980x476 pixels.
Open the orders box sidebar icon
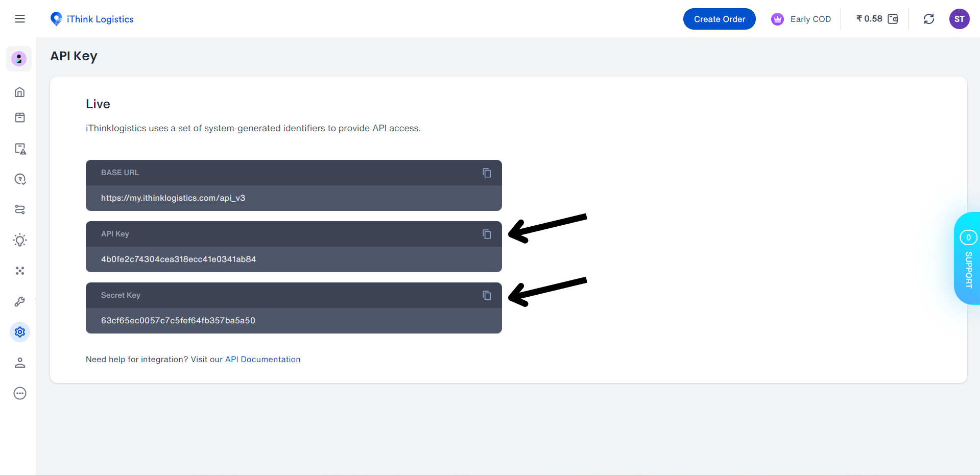[20, 117]
